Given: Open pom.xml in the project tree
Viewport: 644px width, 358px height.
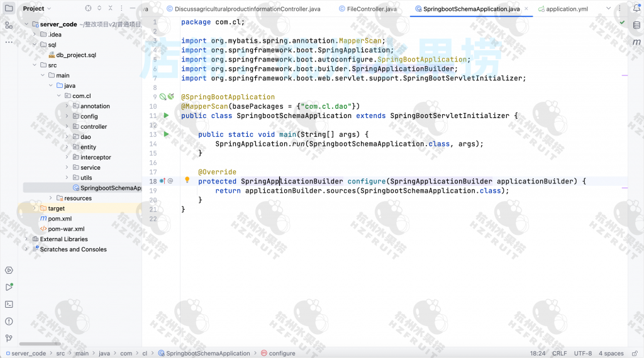Looking at the screenshot, I should (60, 219).
